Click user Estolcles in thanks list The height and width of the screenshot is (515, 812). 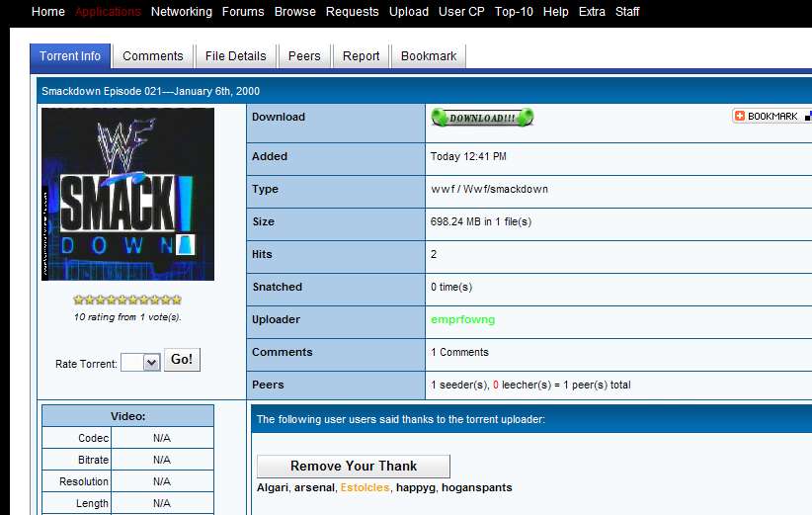click(365, 487)
